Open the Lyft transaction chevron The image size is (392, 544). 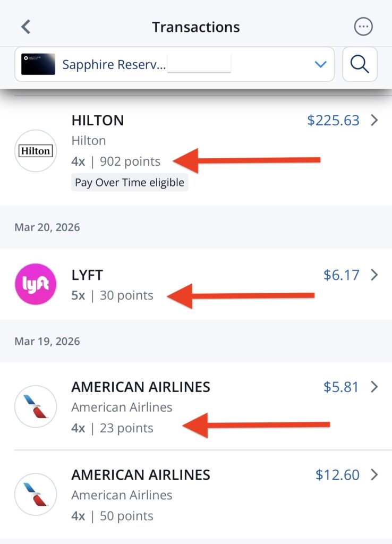374,275
